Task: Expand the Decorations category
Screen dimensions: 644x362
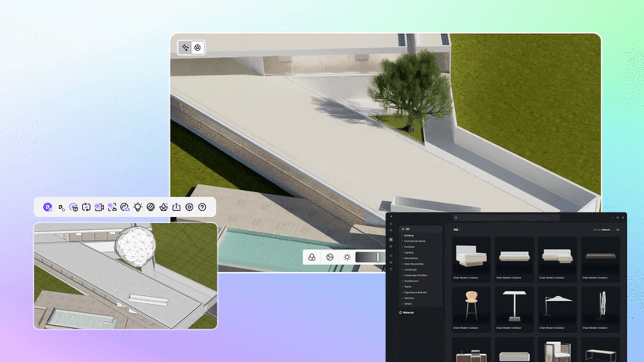Action: pyautogui.click(x=410, y=258)
